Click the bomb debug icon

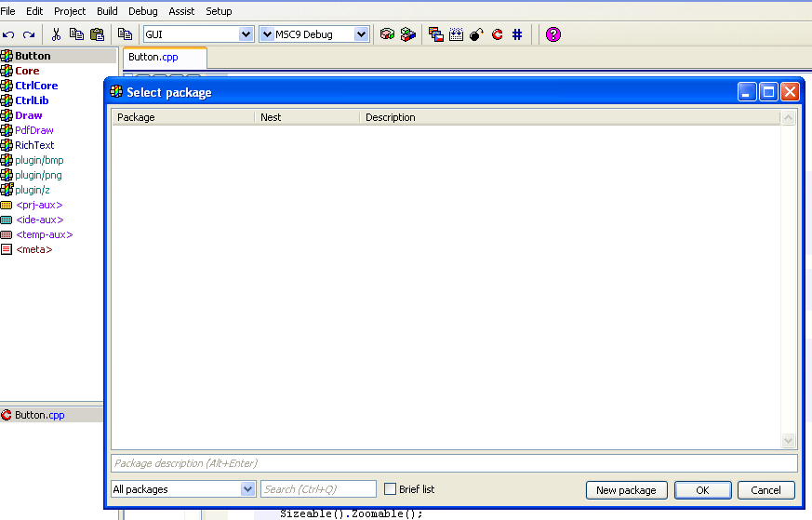(476, 34)
